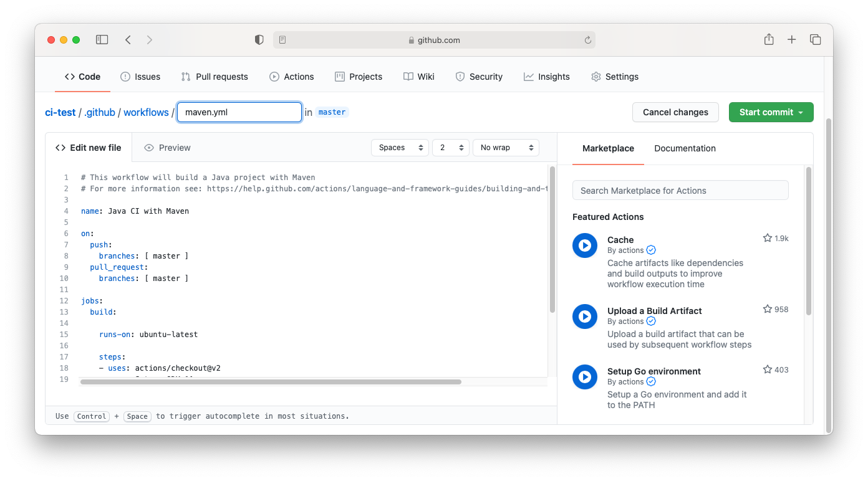Click the master branch label

[x=332, y=112]
